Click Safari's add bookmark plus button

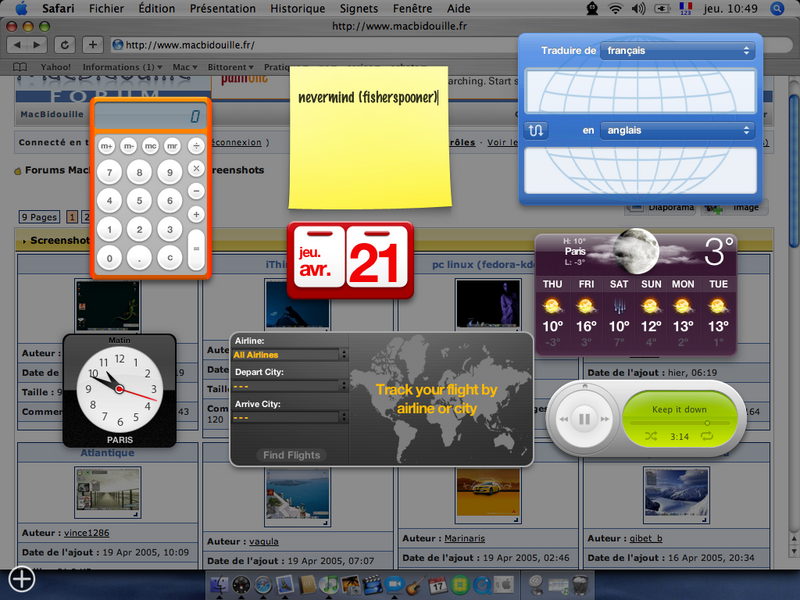(x=92, y=45)
